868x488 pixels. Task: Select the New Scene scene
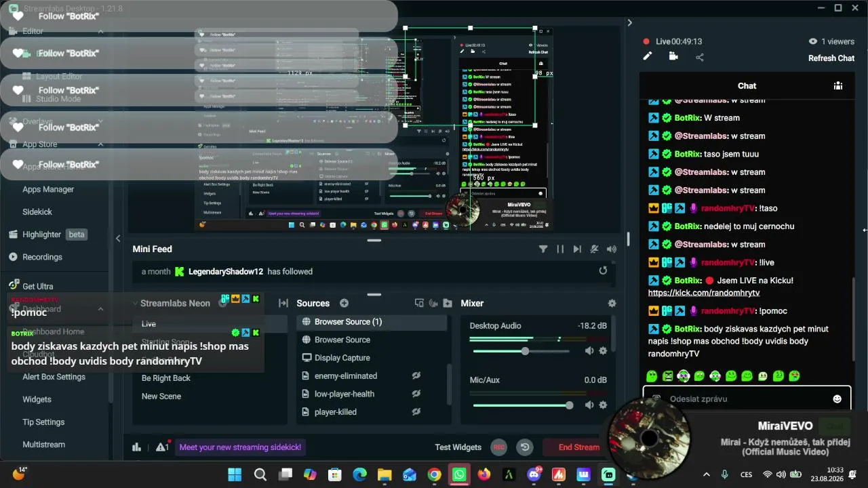point(161,396)
